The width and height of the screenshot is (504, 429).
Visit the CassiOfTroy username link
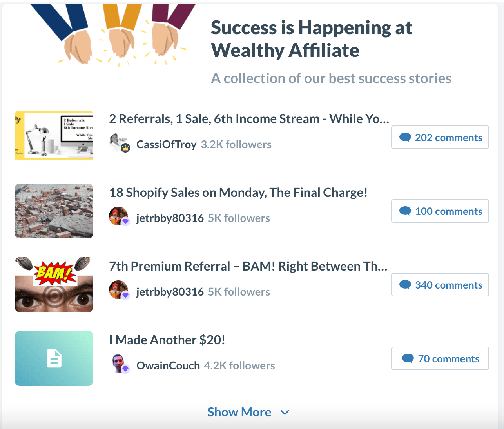coord(166,145)
